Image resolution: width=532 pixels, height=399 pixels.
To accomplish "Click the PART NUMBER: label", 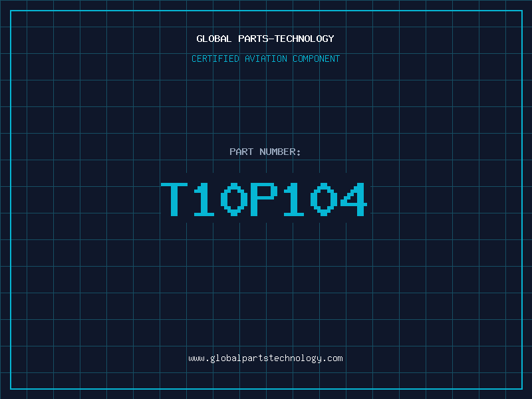I will tap(265, 152).
